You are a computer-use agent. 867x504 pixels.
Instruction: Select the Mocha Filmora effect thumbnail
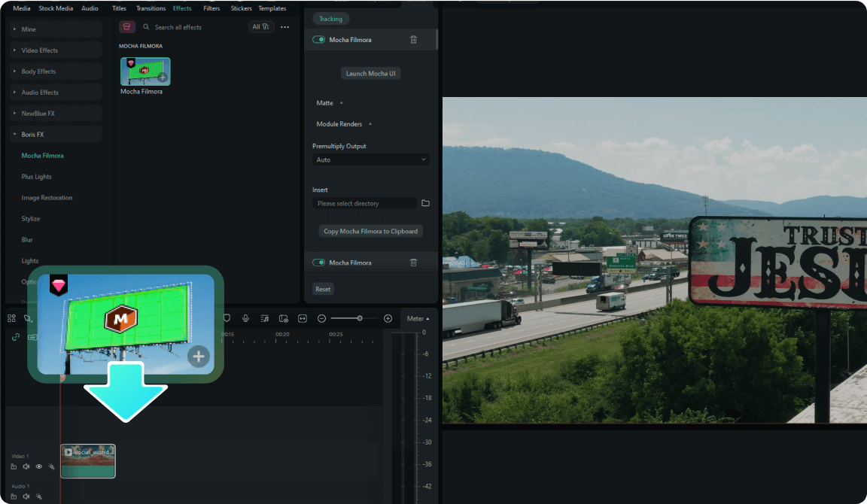[145, 71]
